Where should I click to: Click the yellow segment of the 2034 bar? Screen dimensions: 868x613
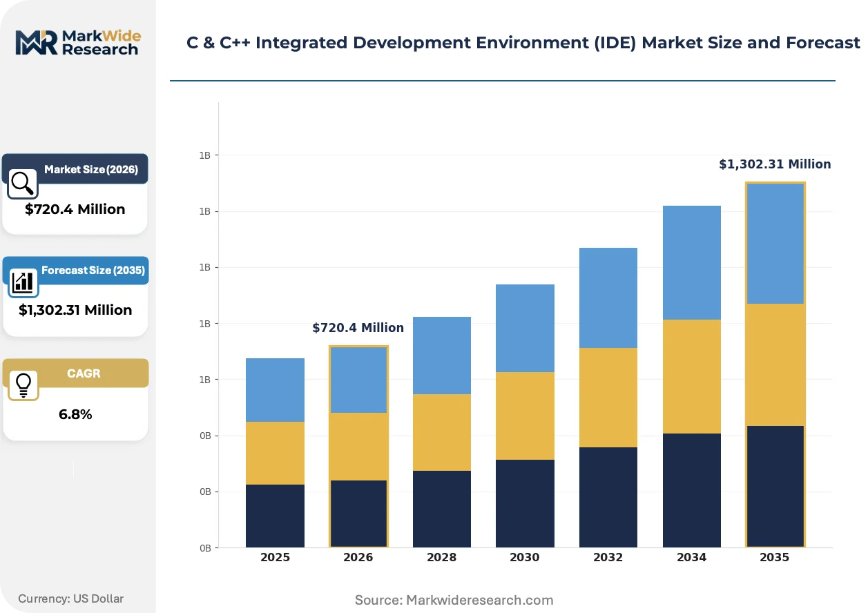point(691,376)
